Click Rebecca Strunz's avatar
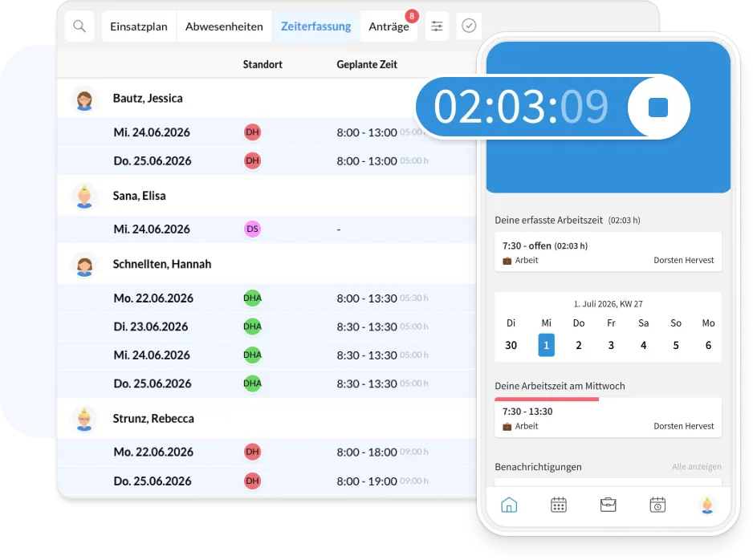 coord(84,420)
